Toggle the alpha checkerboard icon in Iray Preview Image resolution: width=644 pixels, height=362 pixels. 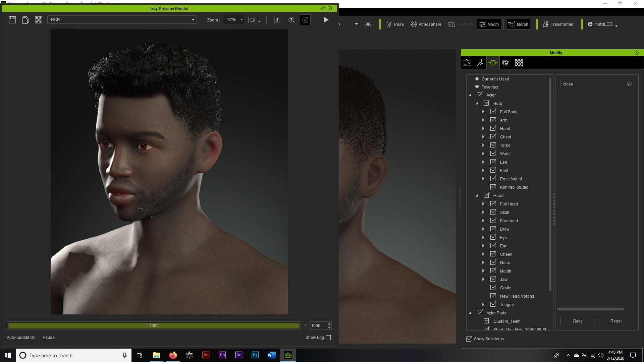point(39,20)
